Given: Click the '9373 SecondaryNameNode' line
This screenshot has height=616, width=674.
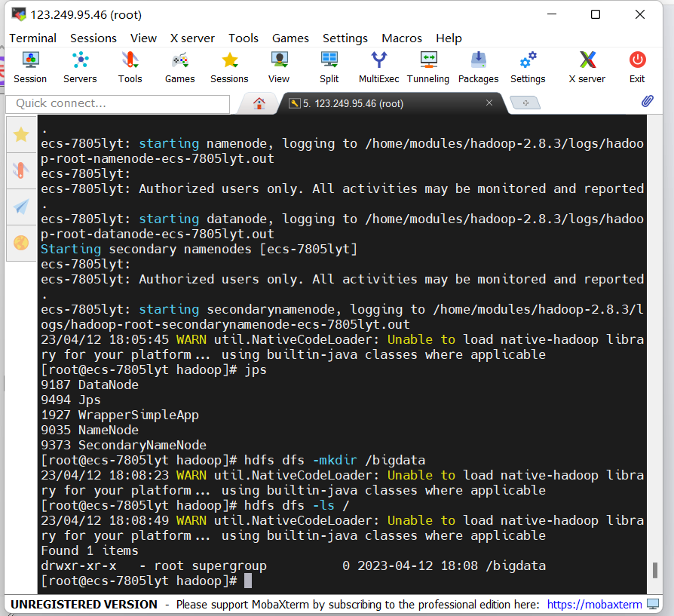Looking at the screenshot, I should coord(124,445).
